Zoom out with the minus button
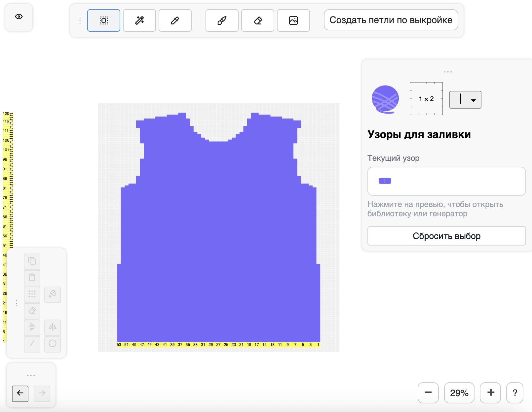Viewport: 532px width, 412px height. [x=428, y=393]
